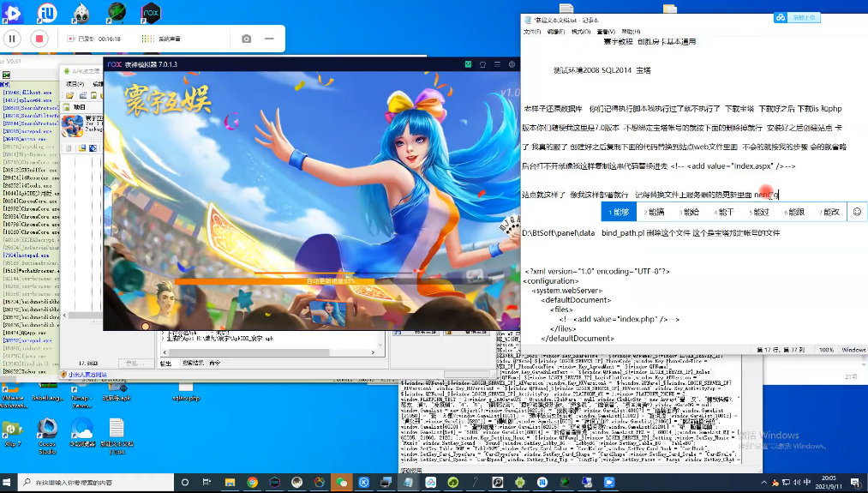Click the right scroll arrow of the output pane
Viewport: 868px width, 493px height.
pos(373,352)
